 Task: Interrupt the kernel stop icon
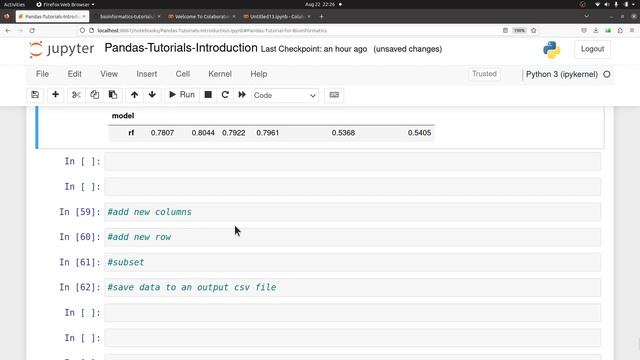[x=208, y=95]
